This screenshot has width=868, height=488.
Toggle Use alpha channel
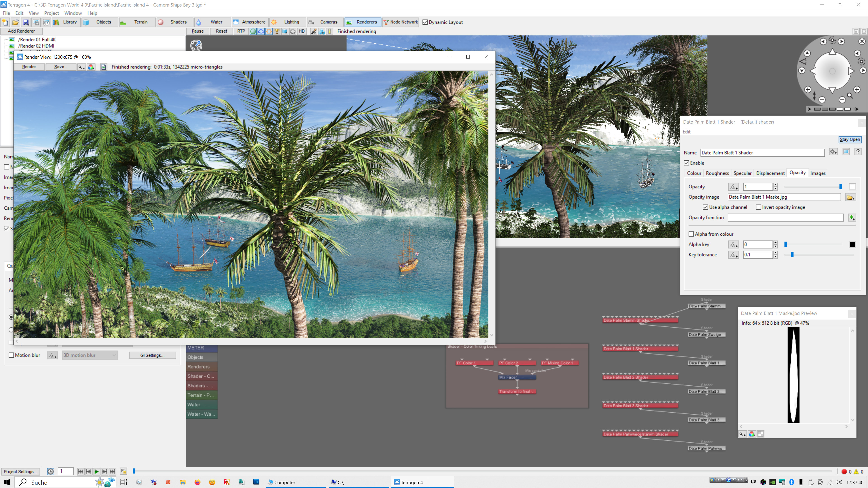[x=705, y=207]
